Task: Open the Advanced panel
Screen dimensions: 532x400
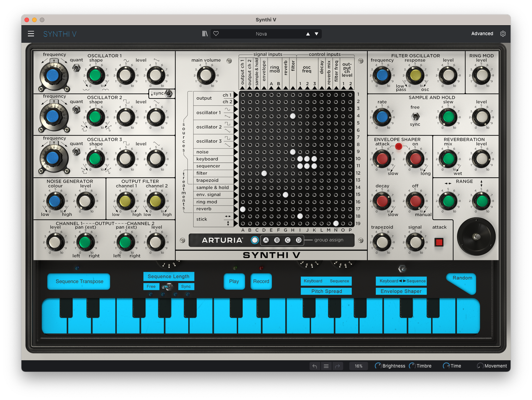Action: tap(482, 34)
